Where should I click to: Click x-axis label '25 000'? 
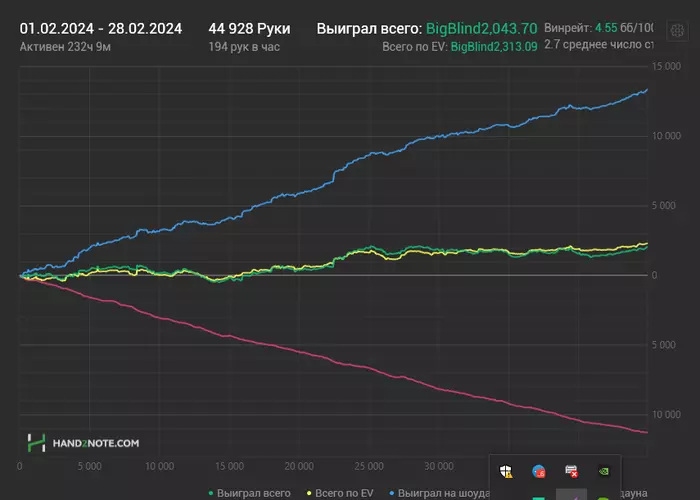pos(369,467)
